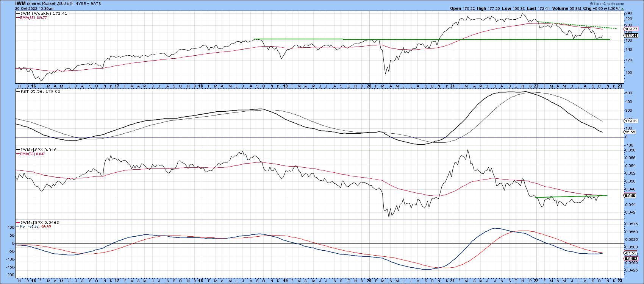Click the 220 price axis label
This screenshot has width=644, height=284.
point(628,19)
